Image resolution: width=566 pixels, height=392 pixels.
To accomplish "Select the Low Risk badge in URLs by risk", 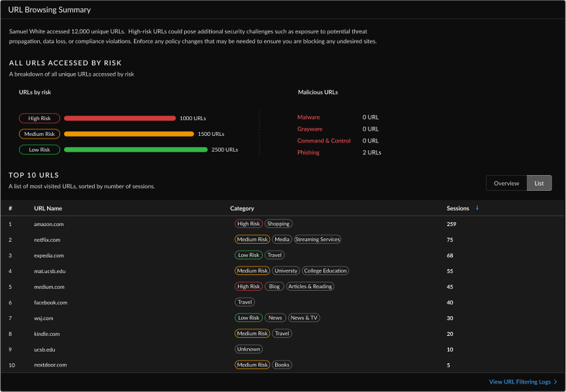I will point(39,150).
